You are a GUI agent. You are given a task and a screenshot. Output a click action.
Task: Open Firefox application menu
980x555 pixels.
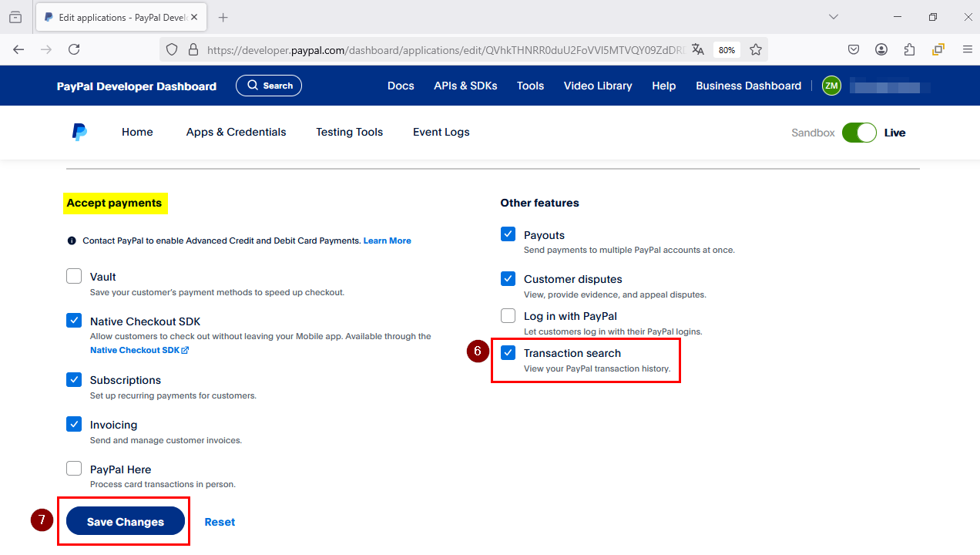[968, 49]
